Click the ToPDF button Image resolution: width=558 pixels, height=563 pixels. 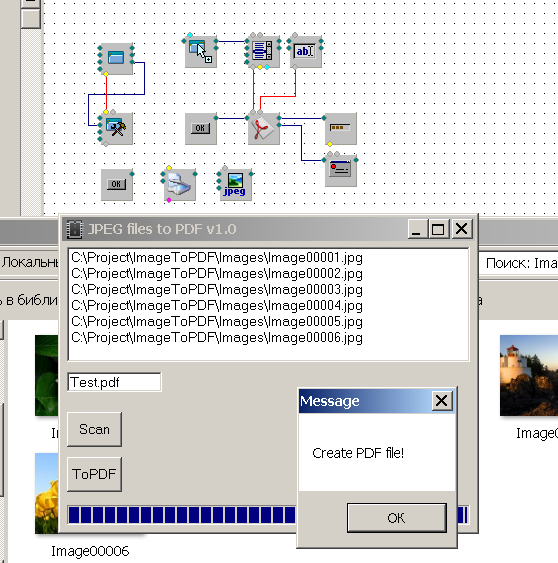(94, 474)
